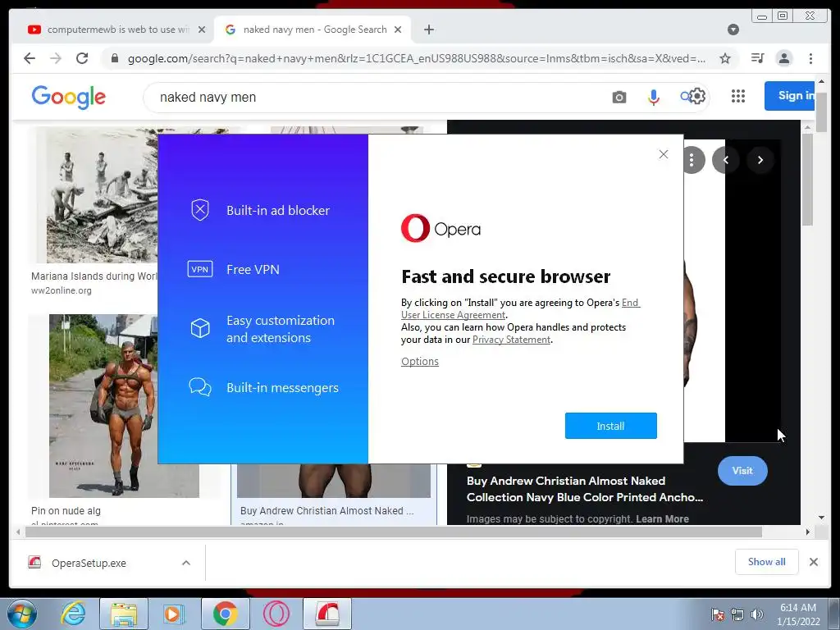Click the Sign in button
The image size is (840, 630).
coord(790,96)
